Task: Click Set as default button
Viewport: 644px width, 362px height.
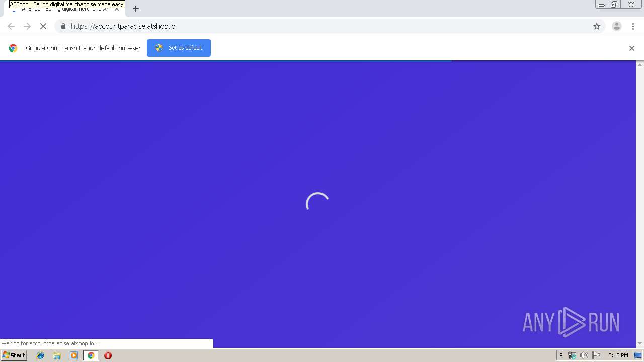Action: coord(179,48)
